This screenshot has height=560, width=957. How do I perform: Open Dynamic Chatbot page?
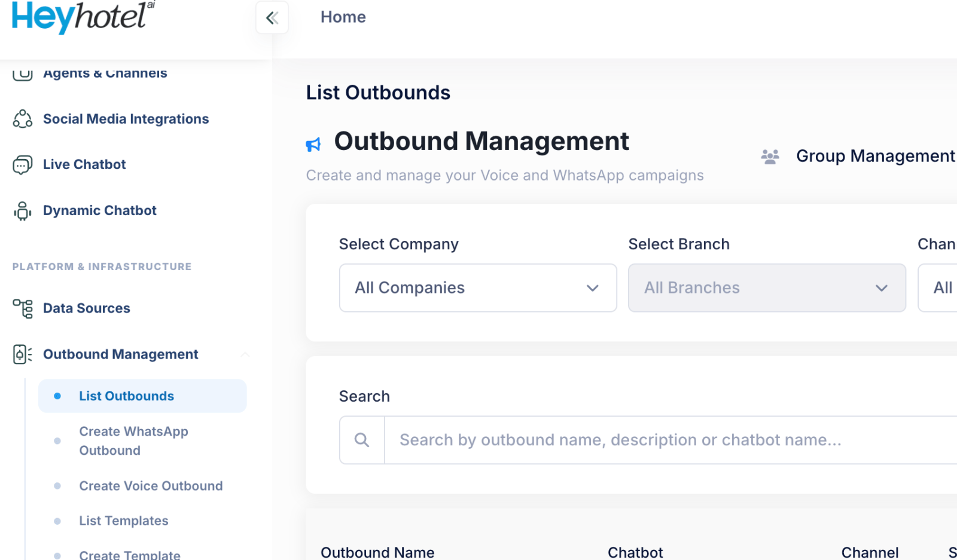[x=100, y=210]
